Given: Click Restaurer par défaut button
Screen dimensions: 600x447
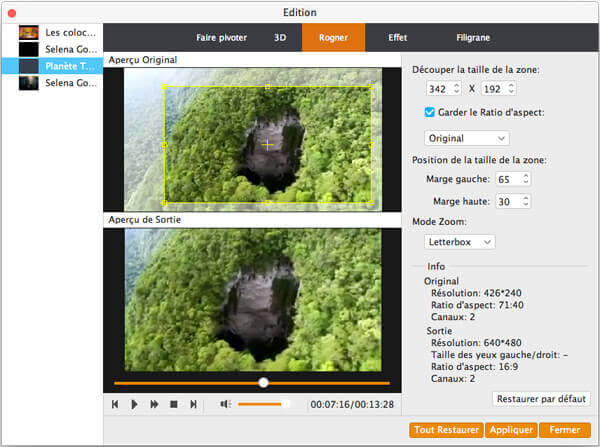Looking at the screenshot, I should click(541, 399).
